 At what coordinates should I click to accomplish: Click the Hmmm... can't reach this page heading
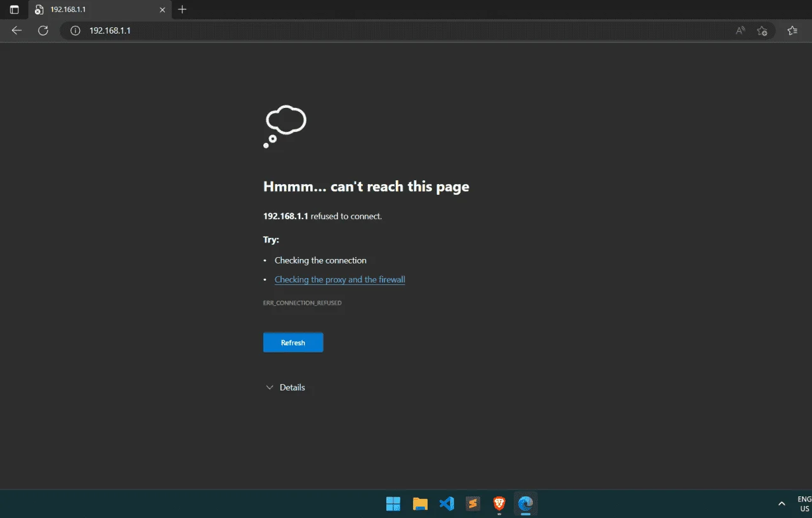(x=366, y=187)
